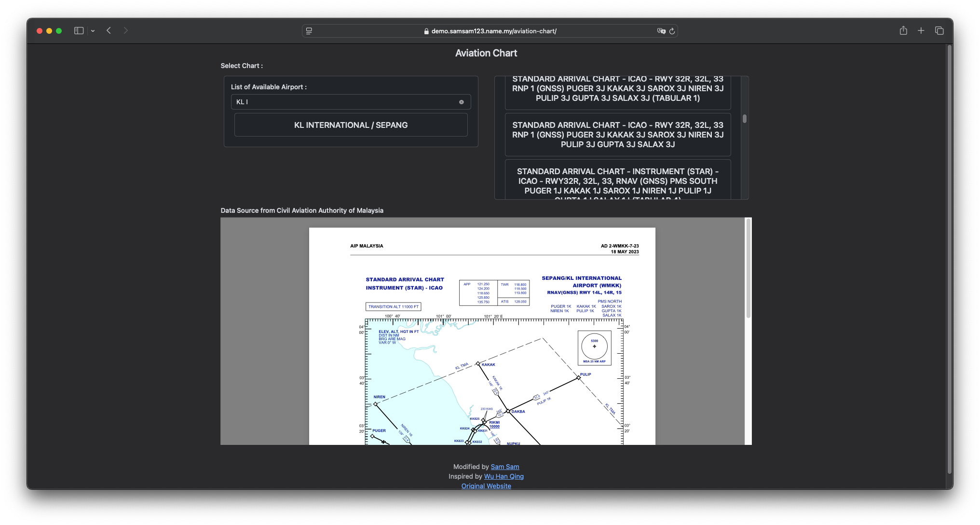
Task: Click the PDF viewer vertical scrollbar
Action: 749,268
